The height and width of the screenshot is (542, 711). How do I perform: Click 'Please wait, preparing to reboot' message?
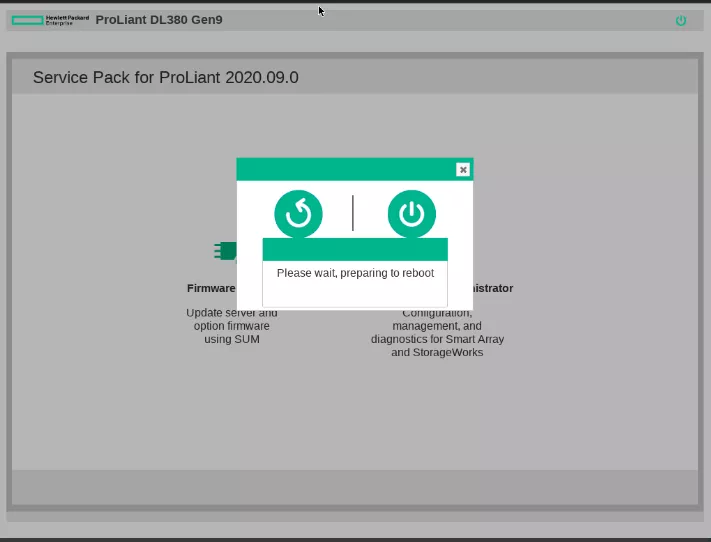(x=355, y=273)
